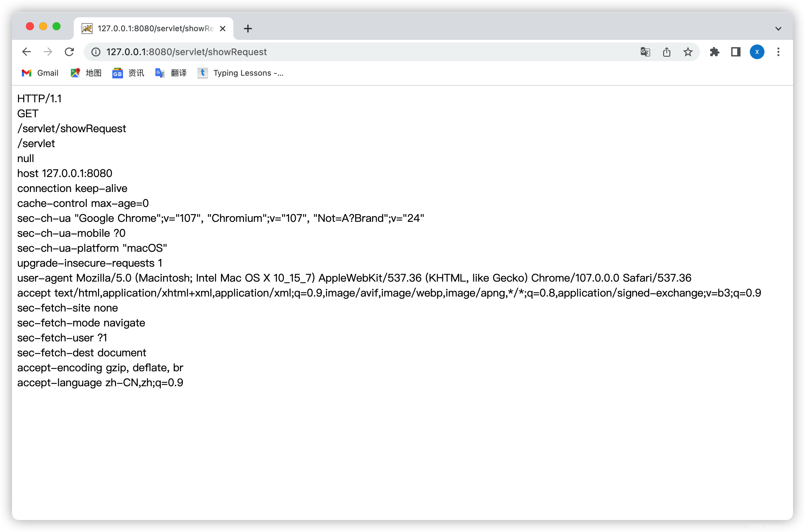This screenshot has width=805, height=532.
Task: Open the Gmail bookmark
Action: 40,73
